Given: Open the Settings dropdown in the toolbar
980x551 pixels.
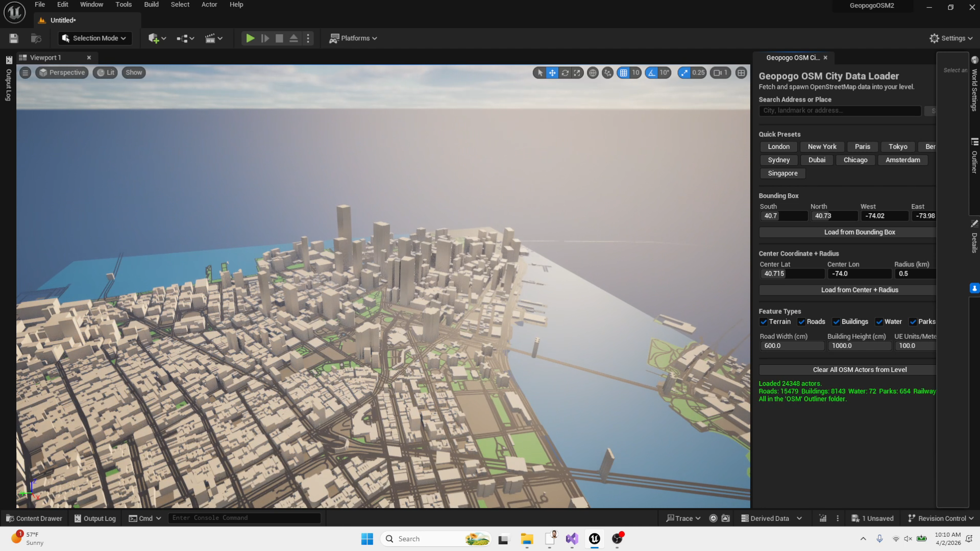Looking at the screenshot, I should click(x=951, y=38).
